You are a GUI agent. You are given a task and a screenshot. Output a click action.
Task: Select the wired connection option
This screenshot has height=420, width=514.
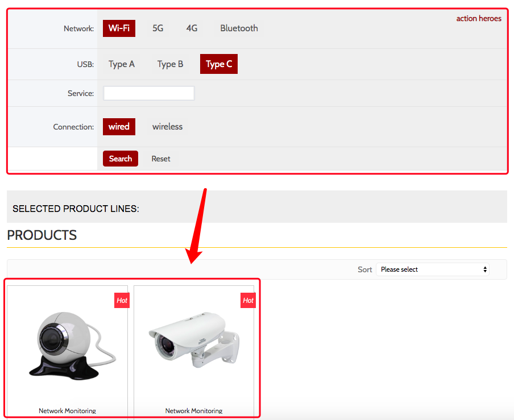click(x=119, y=127)
